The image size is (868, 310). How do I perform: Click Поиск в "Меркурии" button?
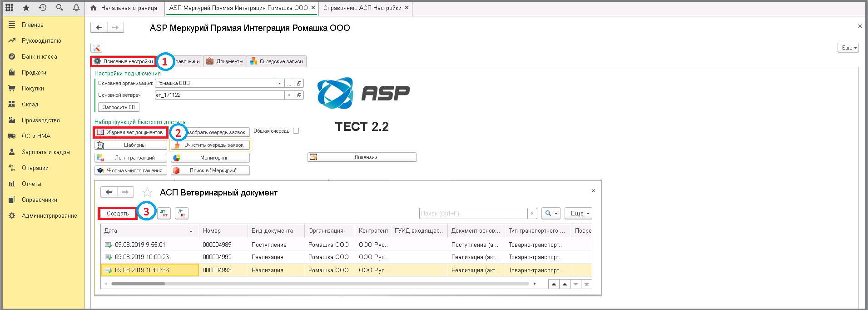(x=210, y=170)
